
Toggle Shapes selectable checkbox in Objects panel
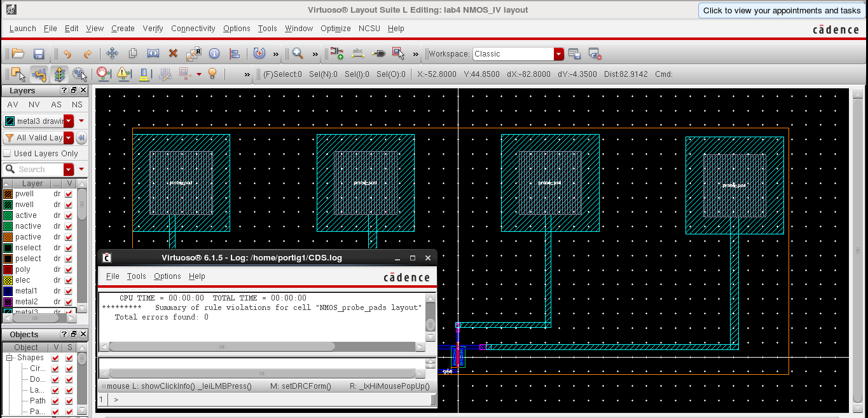69,358
